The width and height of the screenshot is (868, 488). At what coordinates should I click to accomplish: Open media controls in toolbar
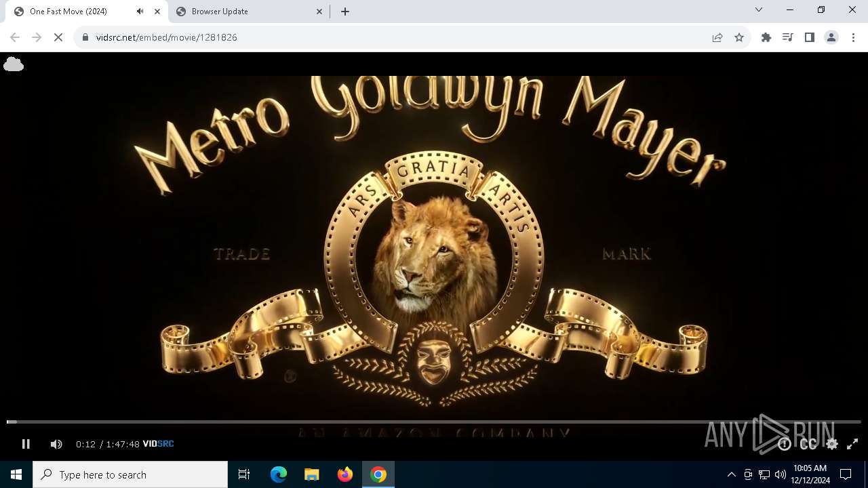788,37
